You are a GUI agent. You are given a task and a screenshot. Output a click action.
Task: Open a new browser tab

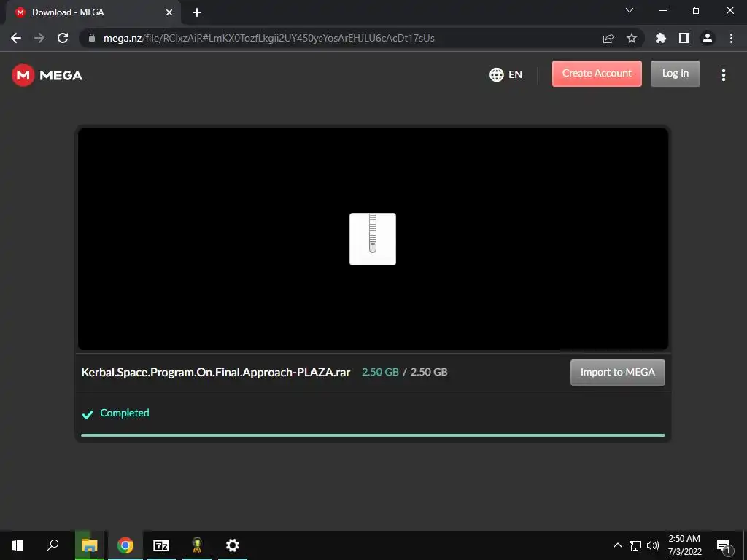tap(197, 12)
